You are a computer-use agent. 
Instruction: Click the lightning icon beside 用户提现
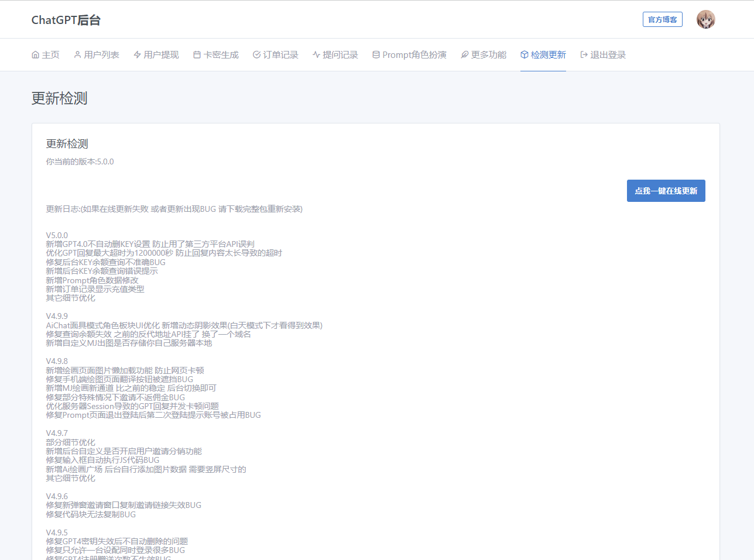pos(137,55)
